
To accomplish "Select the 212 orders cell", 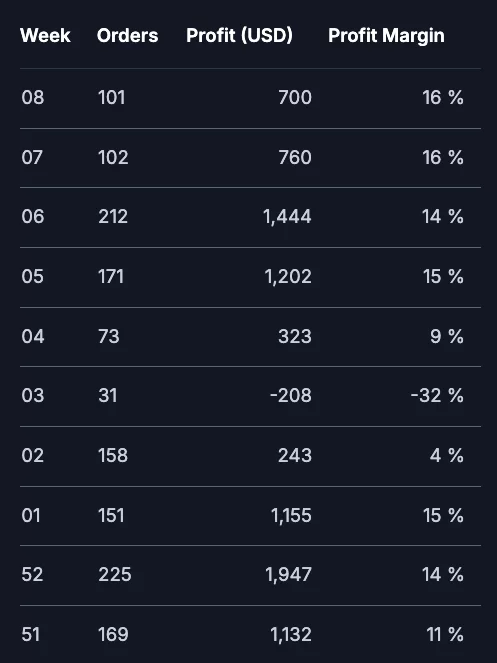I will 113,217.
